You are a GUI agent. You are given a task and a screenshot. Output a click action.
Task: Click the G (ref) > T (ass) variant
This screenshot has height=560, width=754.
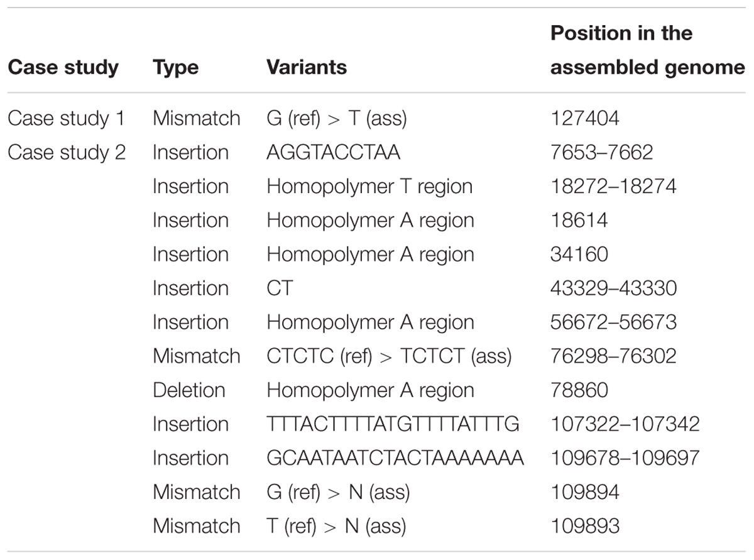pos(337,119)
